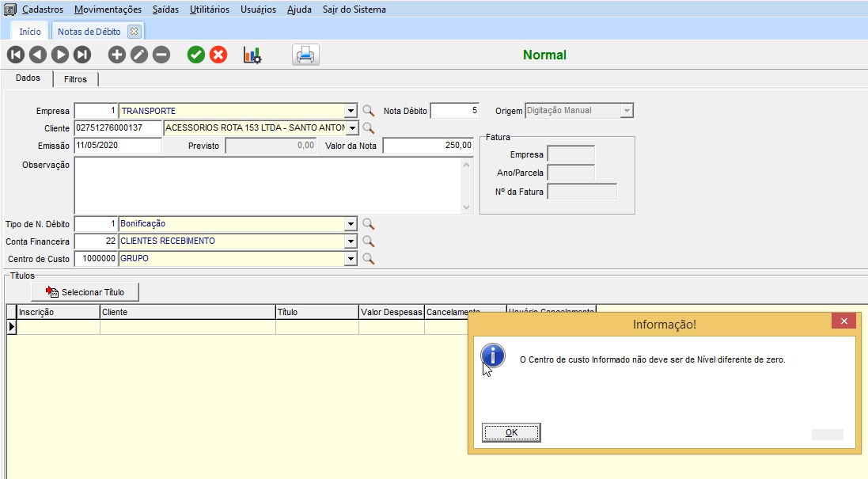
Task: Click the Selecionar Título button
Action: tap(85, 292)
